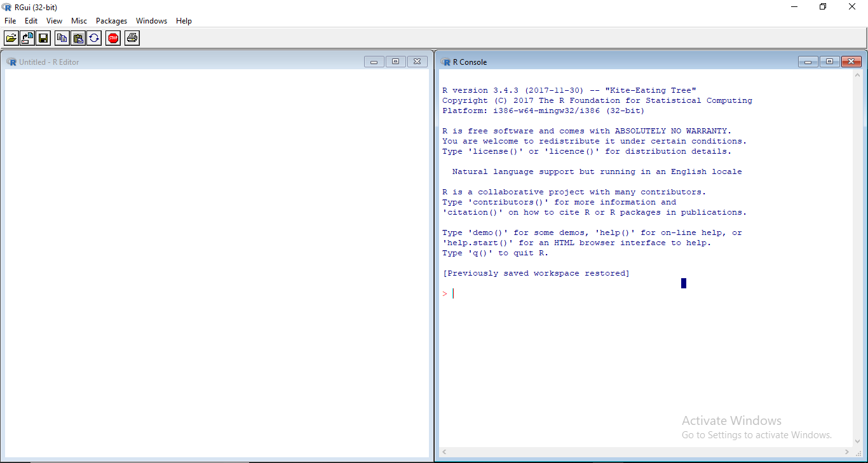Click the R logo in the RGui title bar

tap(7, 7)
